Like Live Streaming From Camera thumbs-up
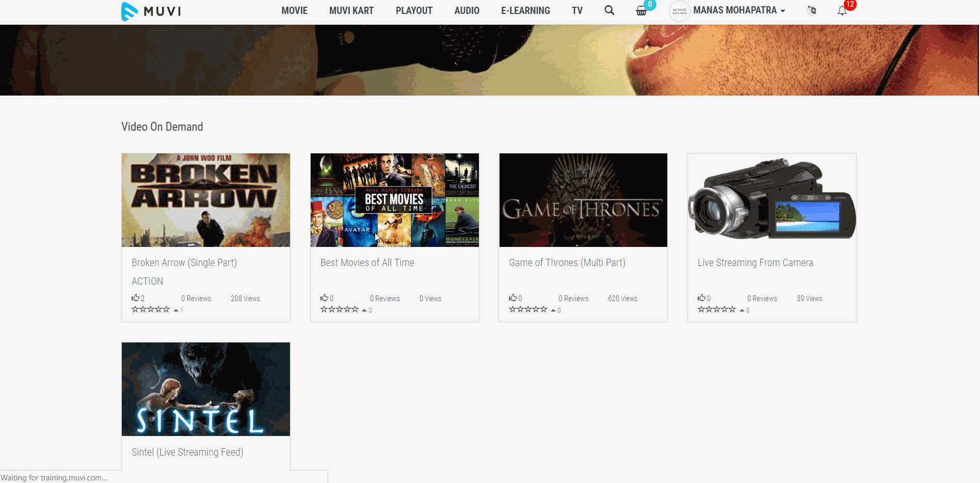Screen dimensions: 980x483 [x=701, y=298]
